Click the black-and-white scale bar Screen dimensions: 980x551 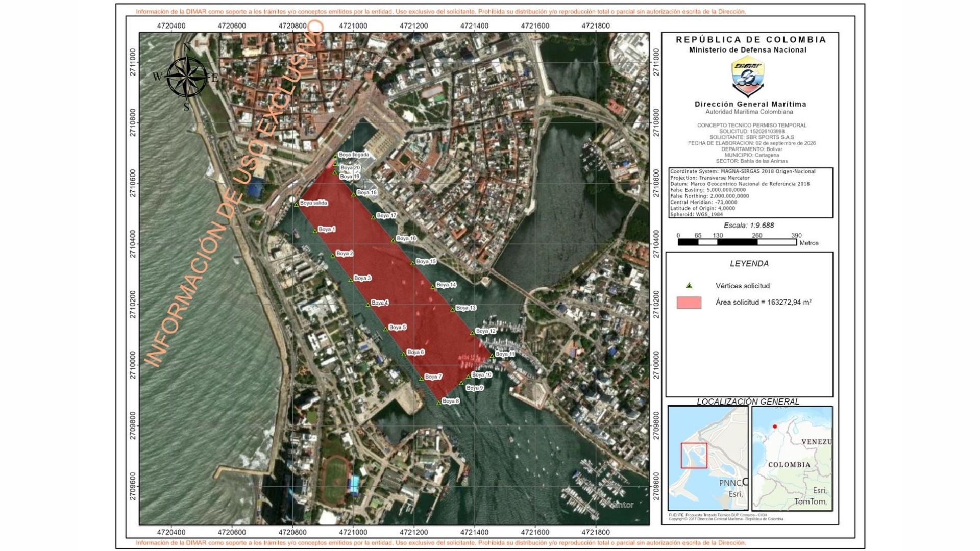[x=737, y=242]
